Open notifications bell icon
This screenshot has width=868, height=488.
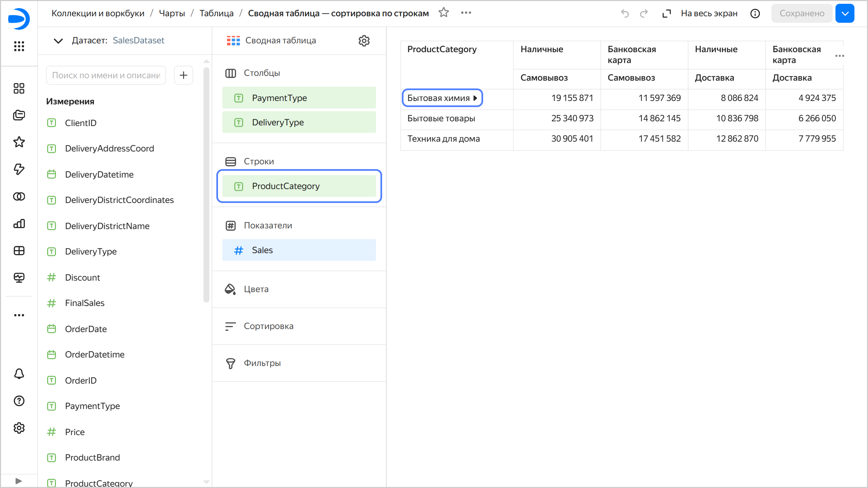coord(19,374)
